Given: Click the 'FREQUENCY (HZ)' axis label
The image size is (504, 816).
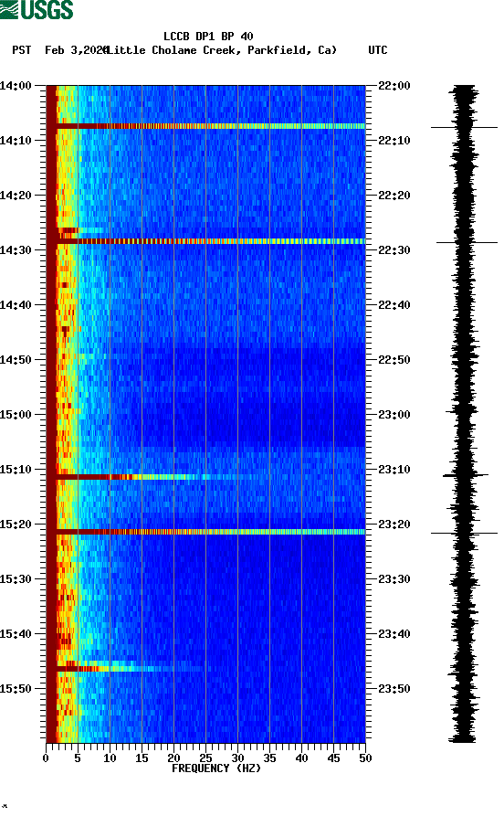Looking at the screenshot, I should (x=216, y=768).
